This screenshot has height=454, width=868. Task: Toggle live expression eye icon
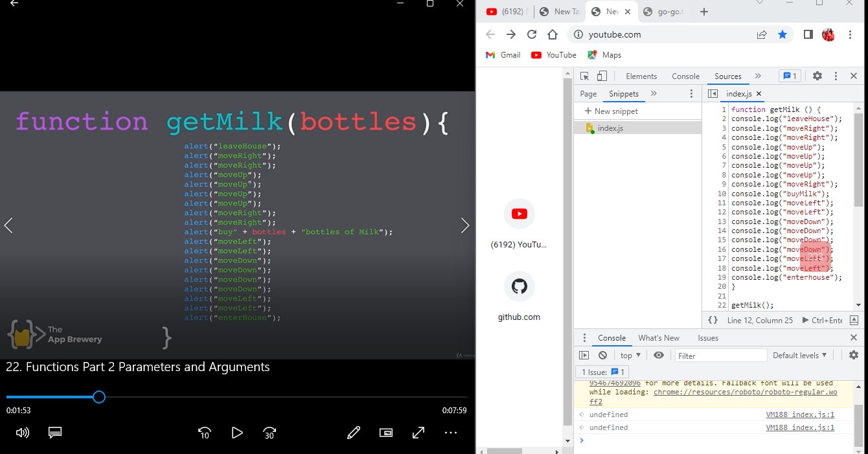click(659, 356)
